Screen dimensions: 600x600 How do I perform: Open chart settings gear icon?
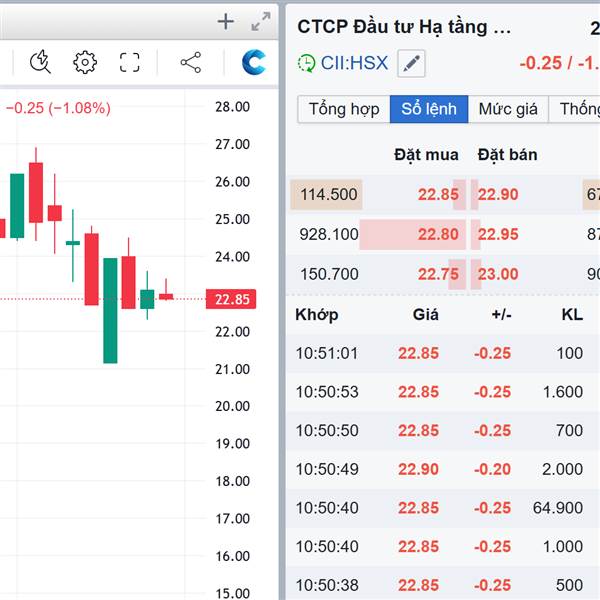[85, 63]
